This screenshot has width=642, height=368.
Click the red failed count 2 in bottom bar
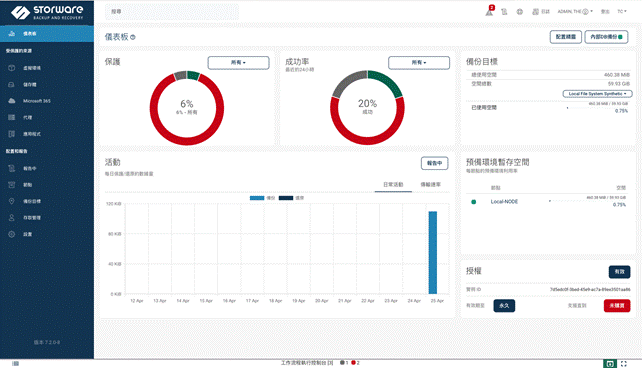355,363
